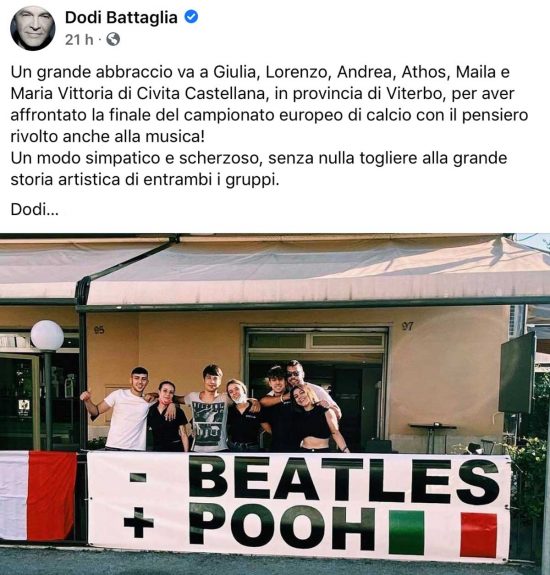This screenshot has height=575, width=550.
Task: Click the blue verified badge
Action: [x=191, y=17]
